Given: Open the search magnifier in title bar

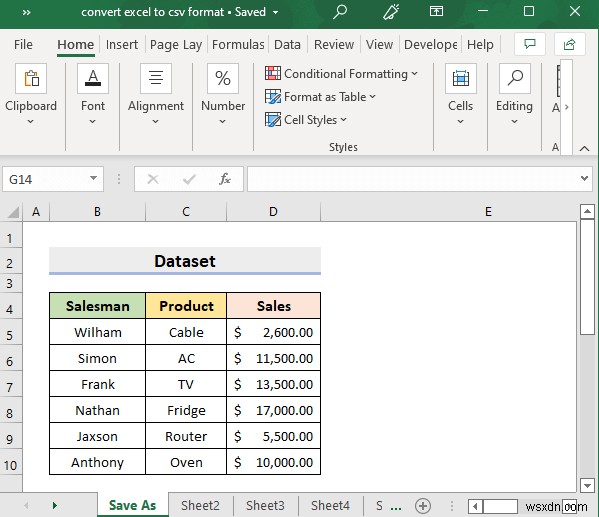Looking at the screenshot, I should click(x=339, y=11).
